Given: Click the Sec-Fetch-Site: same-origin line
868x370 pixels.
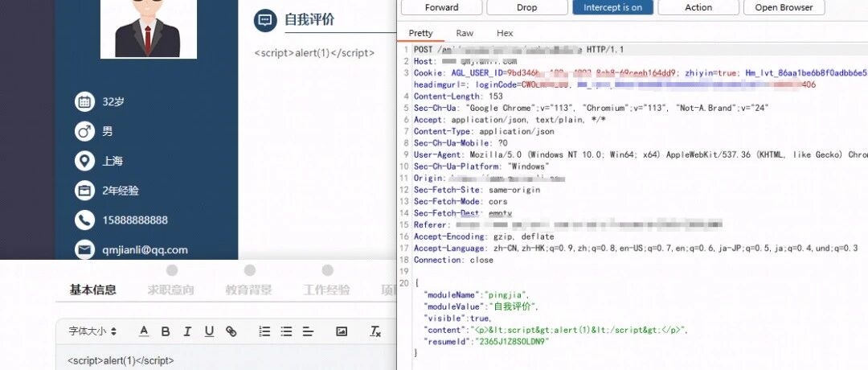Looking at the screenshot, I should click(x=477, y=190).
